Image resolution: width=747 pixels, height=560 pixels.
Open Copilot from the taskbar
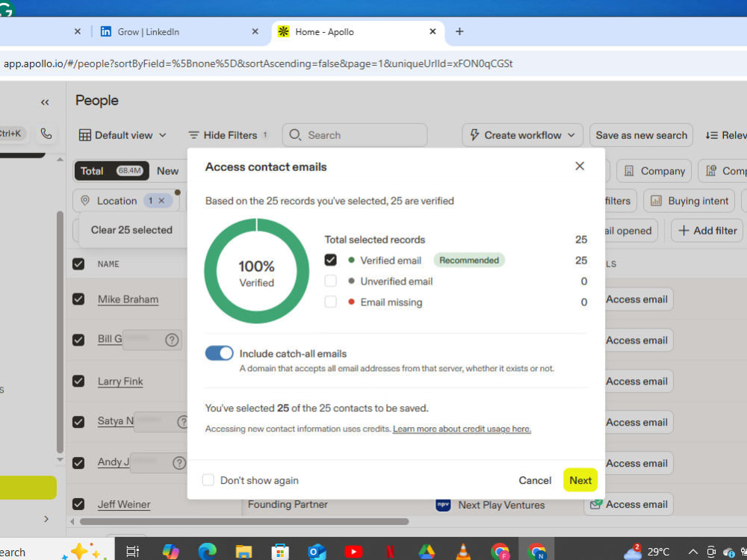click(x=170, y=552)
